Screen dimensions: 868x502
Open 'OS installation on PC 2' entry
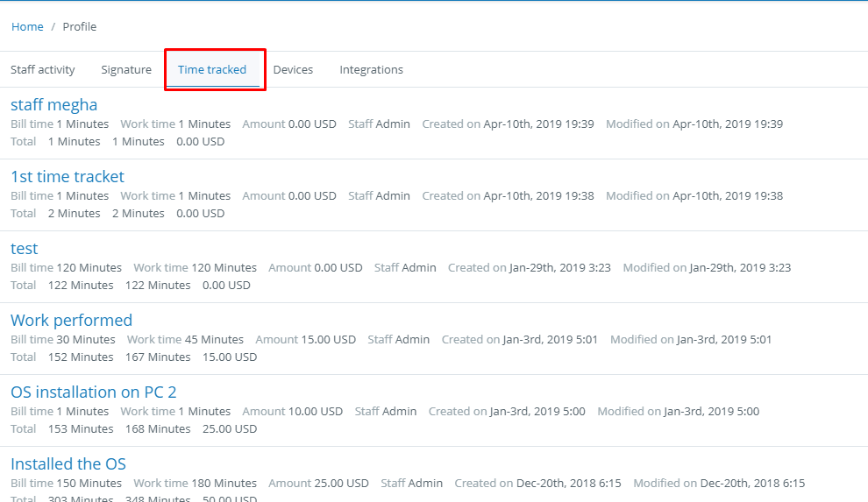coord(94,392)
